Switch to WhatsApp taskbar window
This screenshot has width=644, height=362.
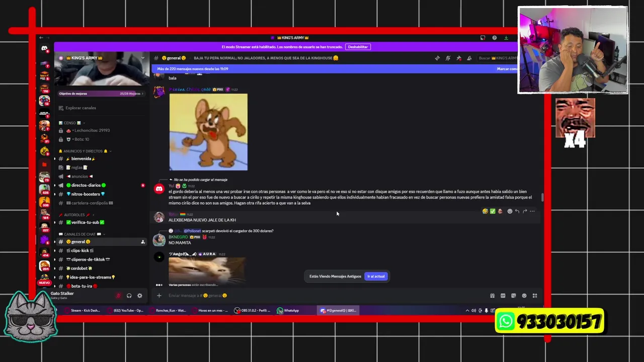[288, 310]
